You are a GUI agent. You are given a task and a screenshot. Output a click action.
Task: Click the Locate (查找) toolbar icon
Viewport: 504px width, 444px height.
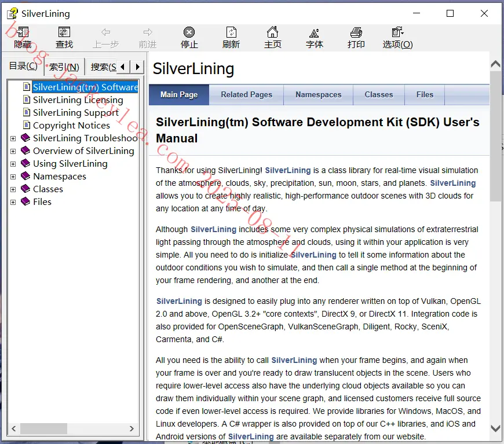pos(64,38)
